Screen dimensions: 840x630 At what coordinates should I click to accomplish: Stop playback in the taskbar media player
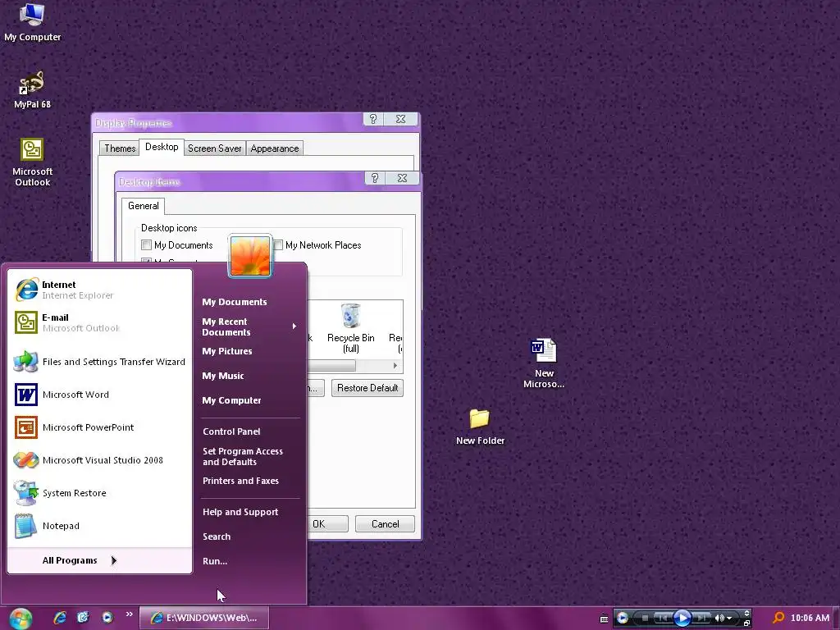pos(645,618)
